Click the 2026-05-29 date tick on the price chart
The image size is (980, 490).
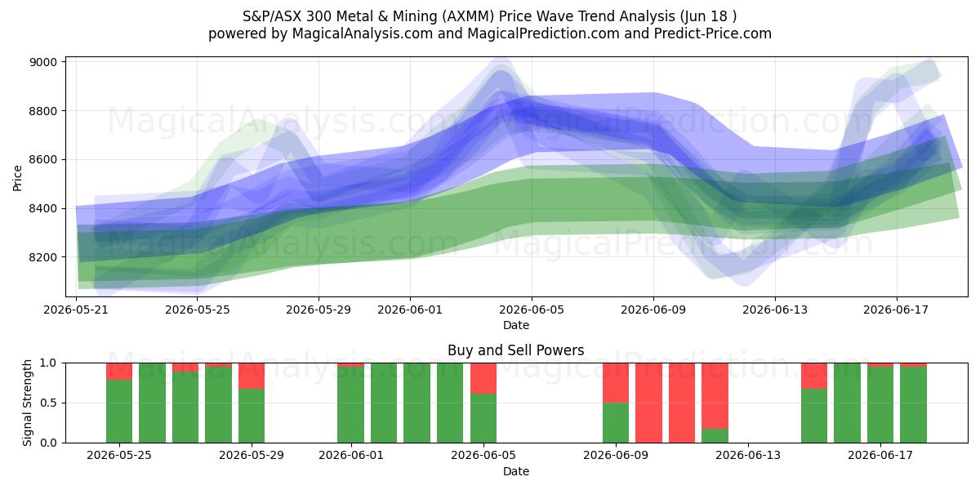318,310
